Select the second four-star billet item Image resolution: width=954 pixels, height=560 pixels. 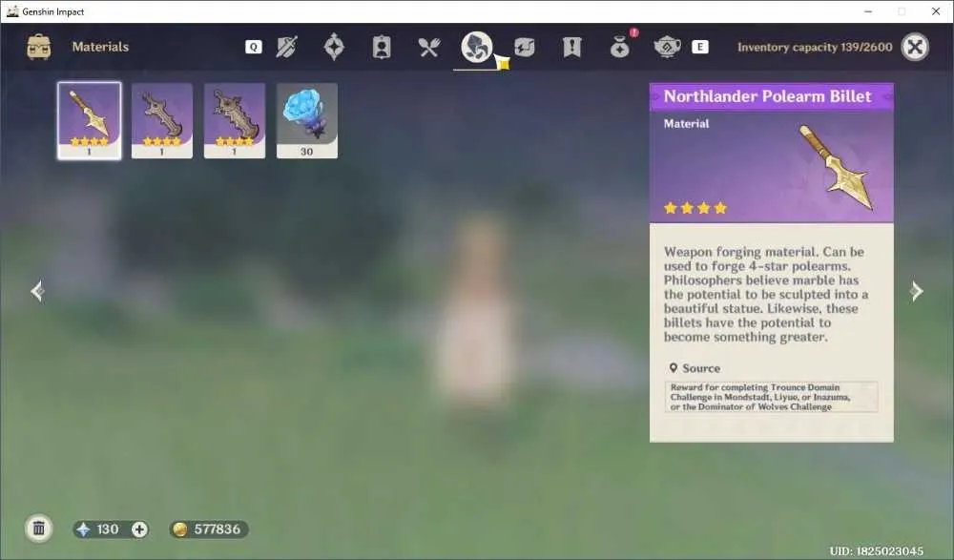(x=162, y=120)
